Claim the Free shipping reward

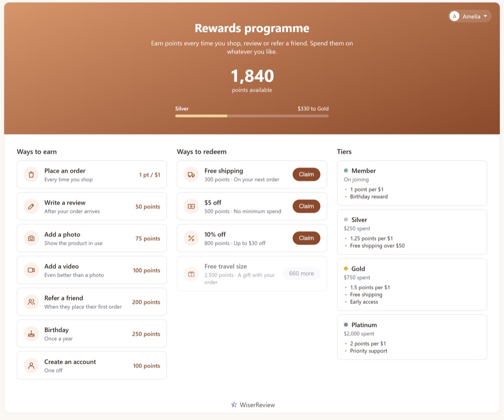(x=306, y=174)
